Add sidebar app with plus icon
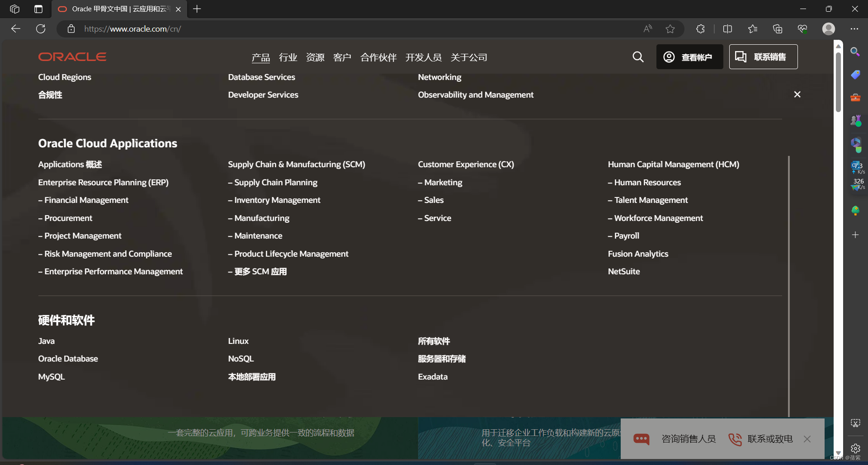 pyautogui.click(x=855, y=235)
